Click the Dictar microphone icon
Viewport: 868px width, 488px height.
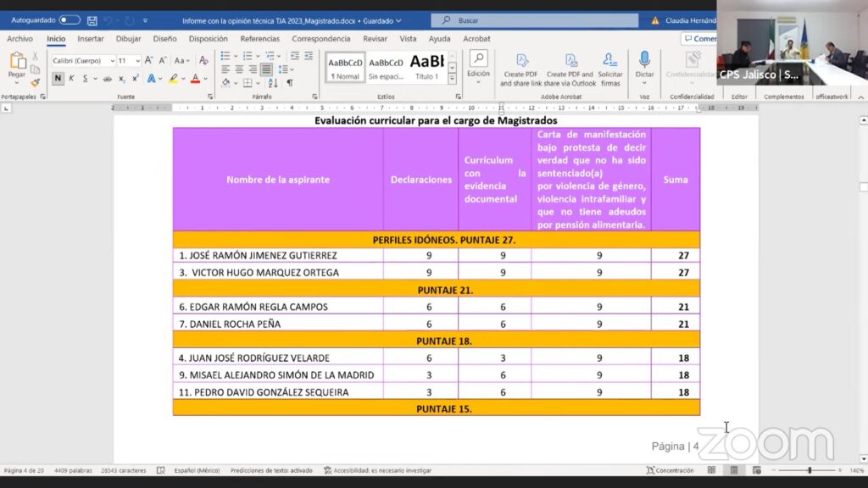tap(644, 60)
